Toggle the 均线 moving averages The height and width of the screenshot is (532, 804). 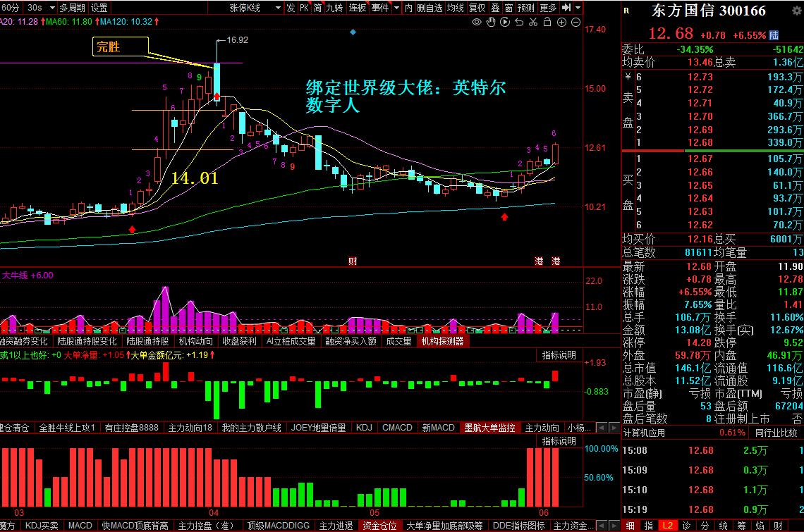[x=456, y=8]
